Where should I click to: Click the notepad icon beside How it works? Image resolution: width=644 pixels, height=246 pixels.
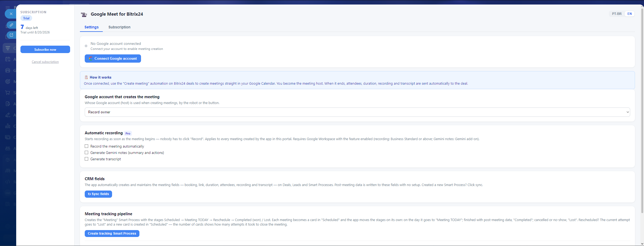[86, 77]
